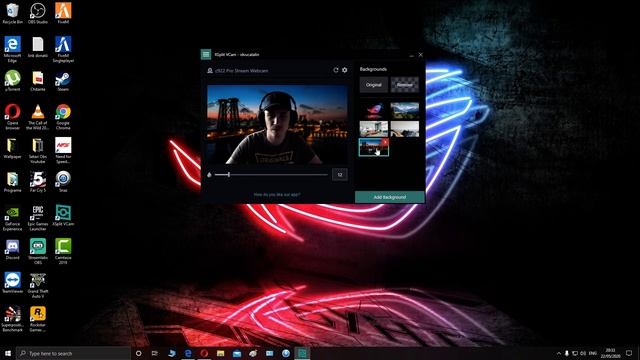Click the blur slider track in VCam
Image resolution: width=640 pixels, height=360 pixels.
271,175
